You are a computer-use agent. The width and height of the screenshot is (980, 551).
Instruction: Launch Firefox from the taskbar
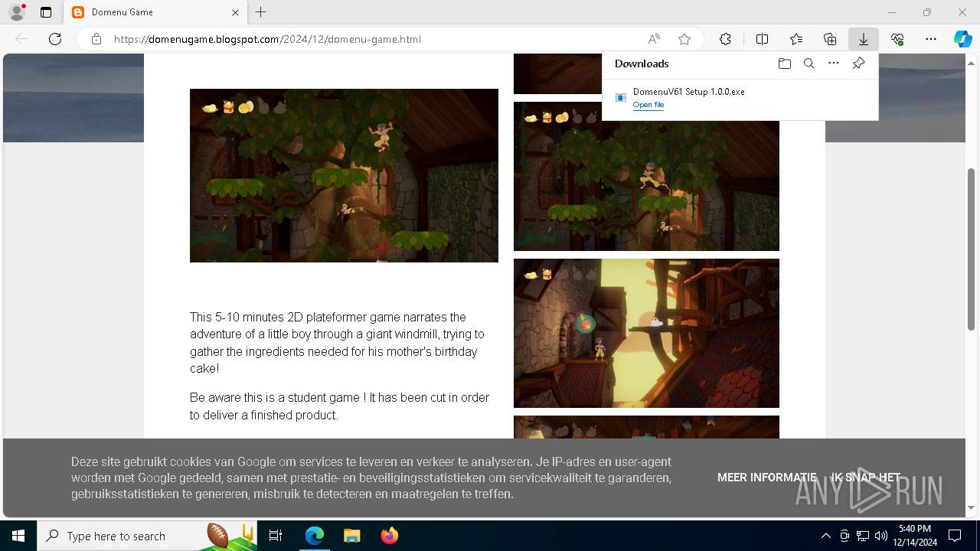click(390, 536)
